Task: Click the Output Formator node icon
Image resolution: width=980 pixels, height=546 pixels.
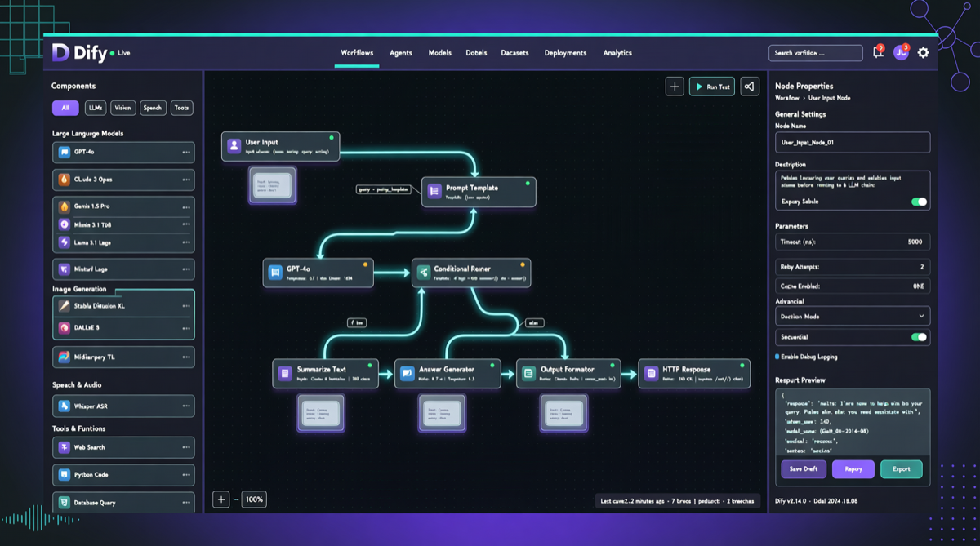Action: pyautogui.click(x=528, y=373)
